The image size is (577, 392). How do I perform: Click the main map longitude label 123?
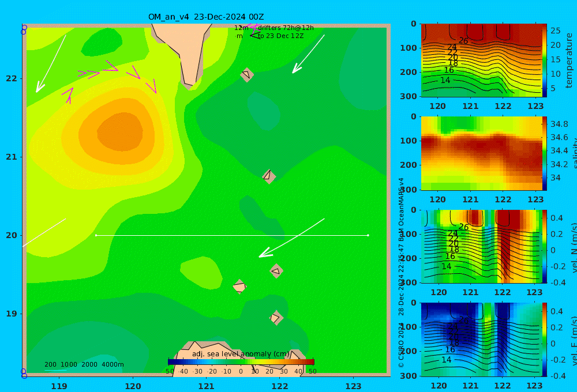pos(354,386)
